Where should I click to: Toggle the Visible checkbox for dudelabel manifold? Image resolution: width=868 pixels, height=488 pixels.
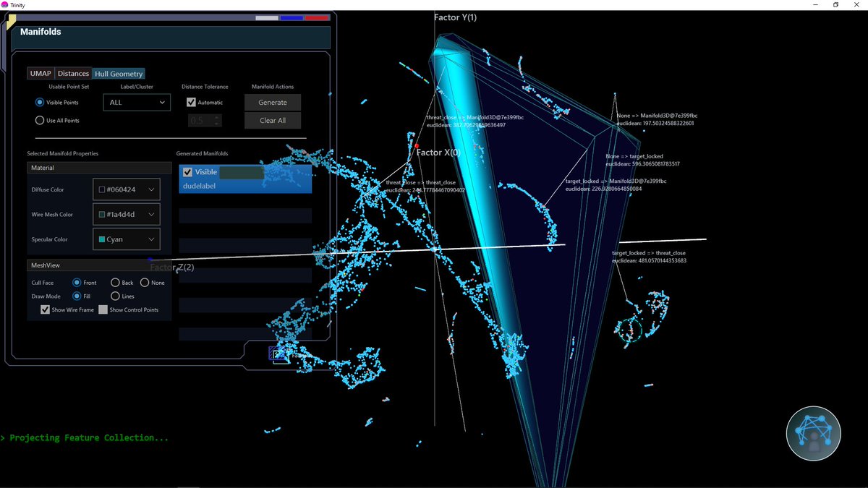point(188,172)
